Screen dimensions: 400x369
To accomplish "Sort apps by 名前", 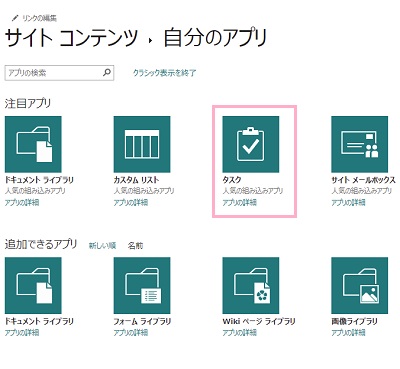I will (135, 246).
